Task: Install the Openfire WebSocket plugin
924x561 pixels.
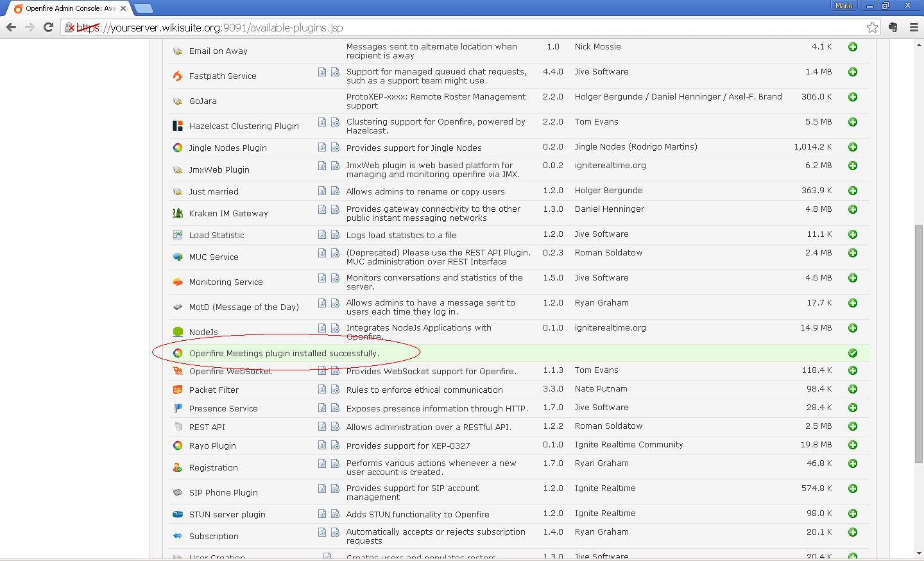Action: click(x=853, y=370)
